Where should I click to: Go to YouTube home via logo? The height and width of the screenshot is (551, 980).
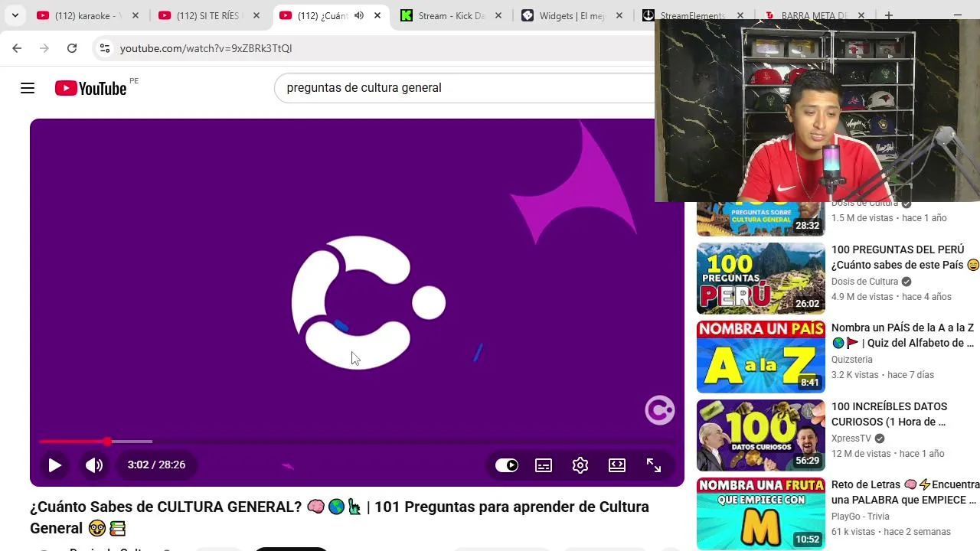(91, 88)
